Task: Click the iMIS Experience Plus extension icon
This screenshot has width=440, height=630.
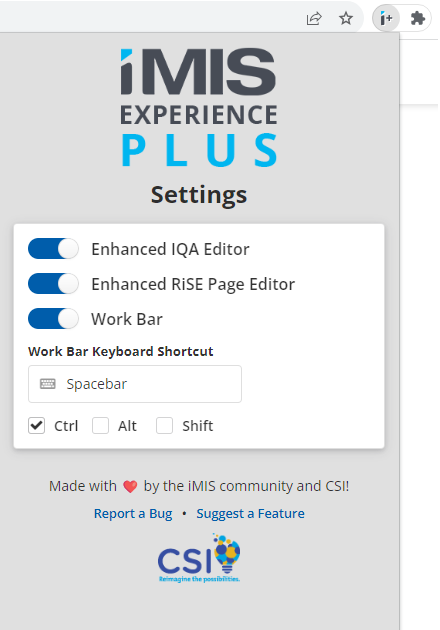Action: (386, 18)
